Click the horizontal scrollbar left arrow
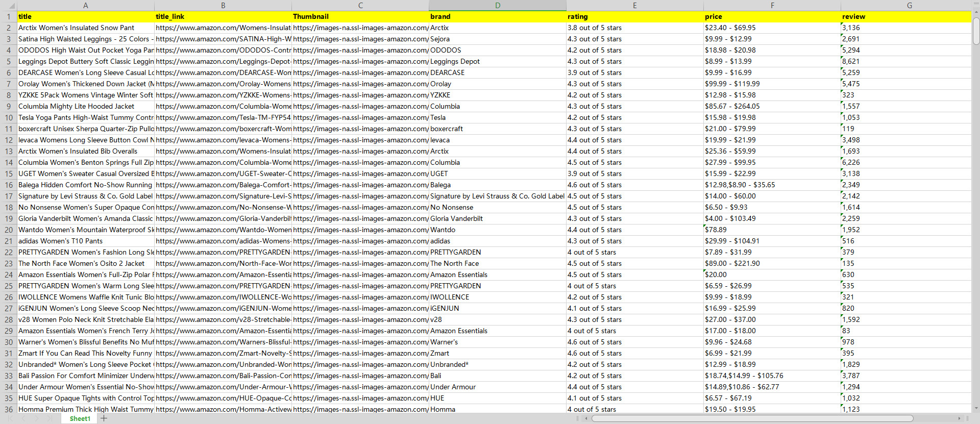Viewport: 980px width, 424px height. pyautogui.click(x=586, y=418)
